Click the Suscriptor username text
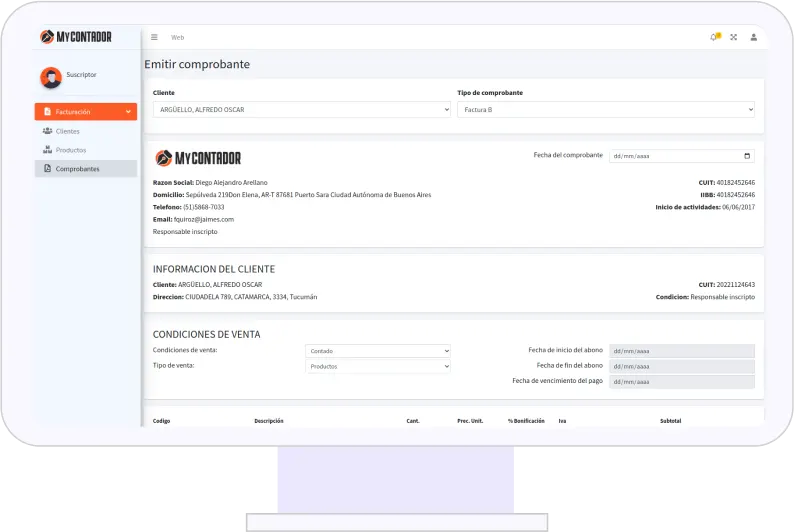The height and width of the screenshot is (532, 794). pos(81,75)
